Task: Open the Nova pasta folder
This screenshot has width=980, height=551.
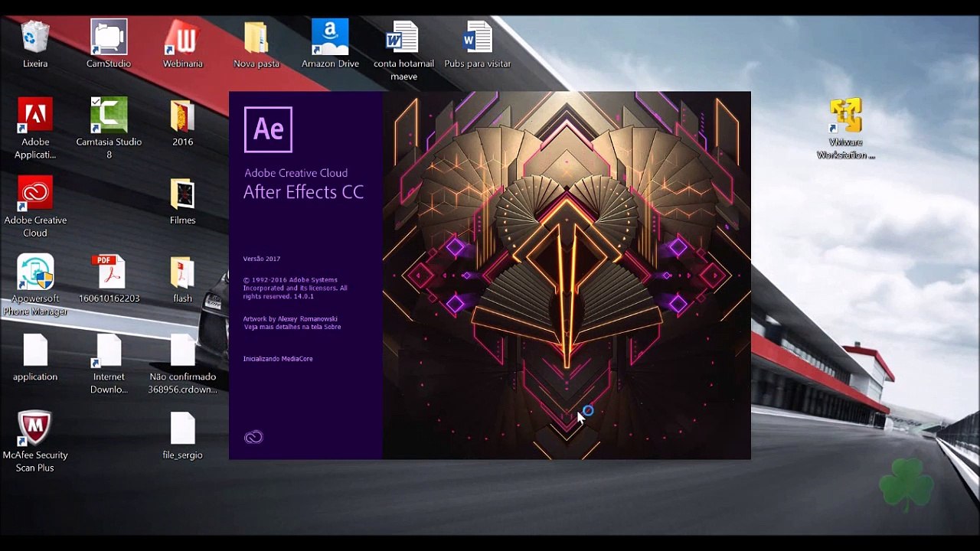Action: [x=256, y=44]
